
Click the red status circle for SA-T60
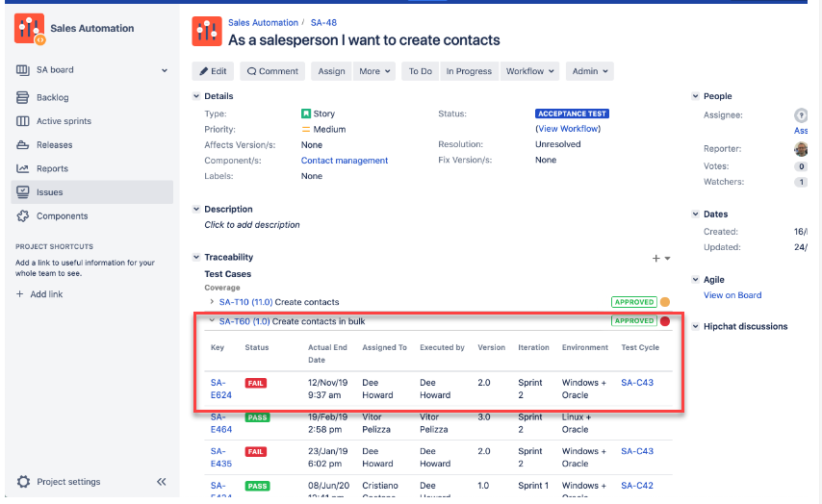664,321
